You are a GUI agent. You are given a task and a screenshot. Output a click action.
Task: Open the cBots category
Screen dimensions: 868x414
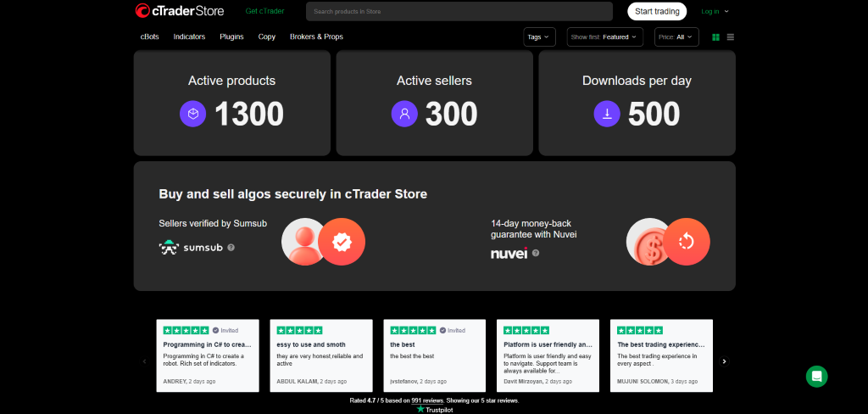(149, 36)
